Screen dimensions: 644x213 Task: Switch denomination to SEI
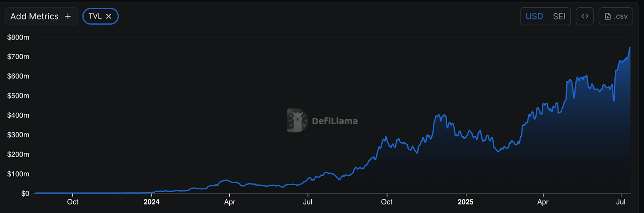[559, 16]
